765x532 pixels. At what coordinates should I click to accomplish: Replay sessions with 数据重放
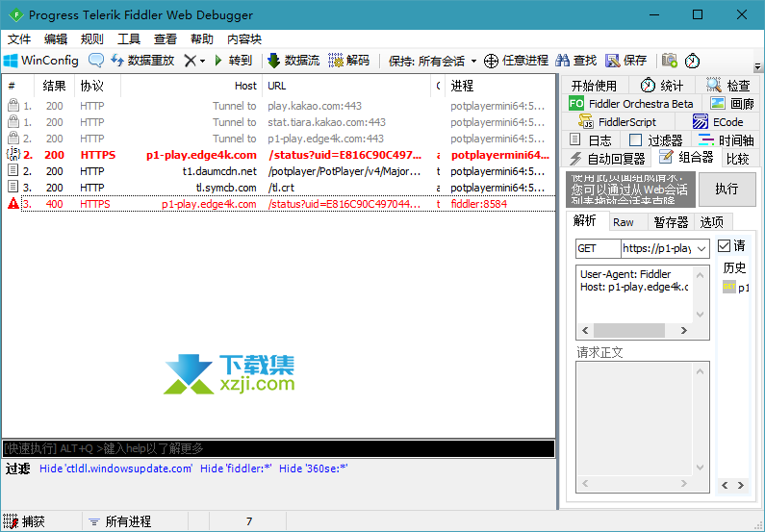142,61
